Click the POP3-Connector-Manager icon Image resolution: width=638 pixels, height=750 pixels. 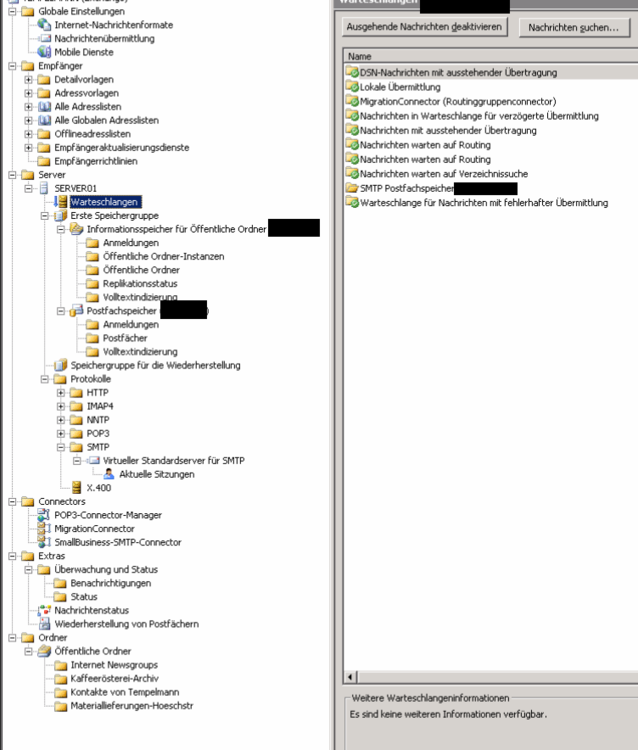click(44, 515)
